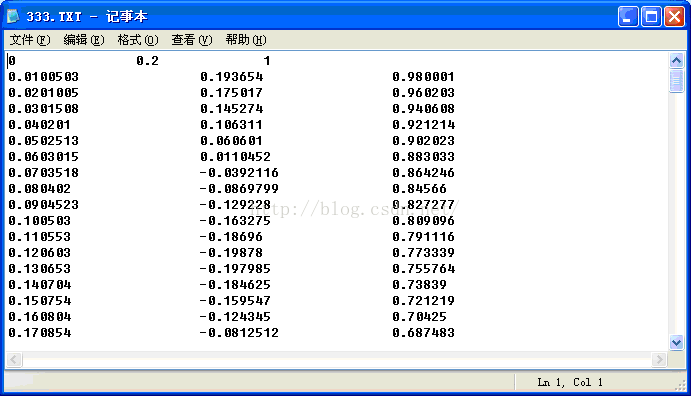Screen dimensions: 691x396
Task: Click the vertical scrollbar up arrow
Action: [x=676, y=60]
